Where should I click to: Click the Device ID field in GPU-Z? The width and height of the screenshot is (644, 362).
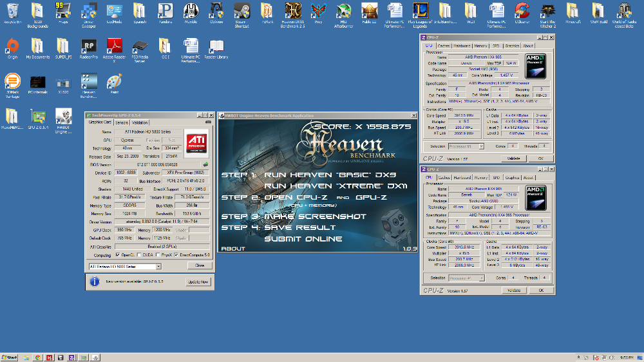[126, 173]
